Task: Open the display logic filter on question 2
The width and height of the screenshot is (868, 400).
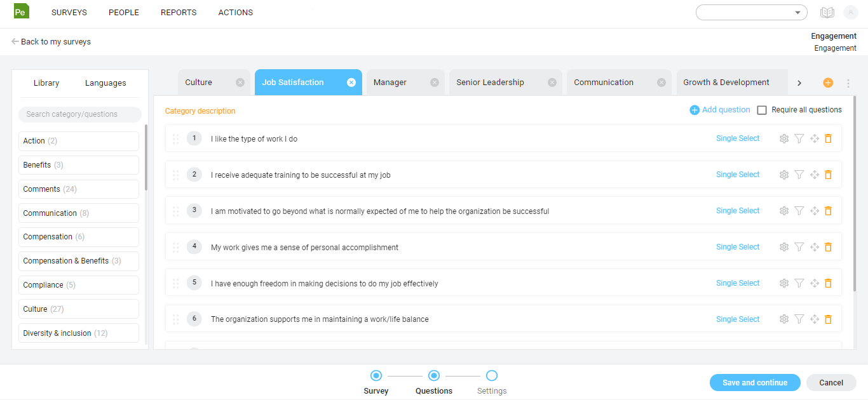Action: pos(799,174)
